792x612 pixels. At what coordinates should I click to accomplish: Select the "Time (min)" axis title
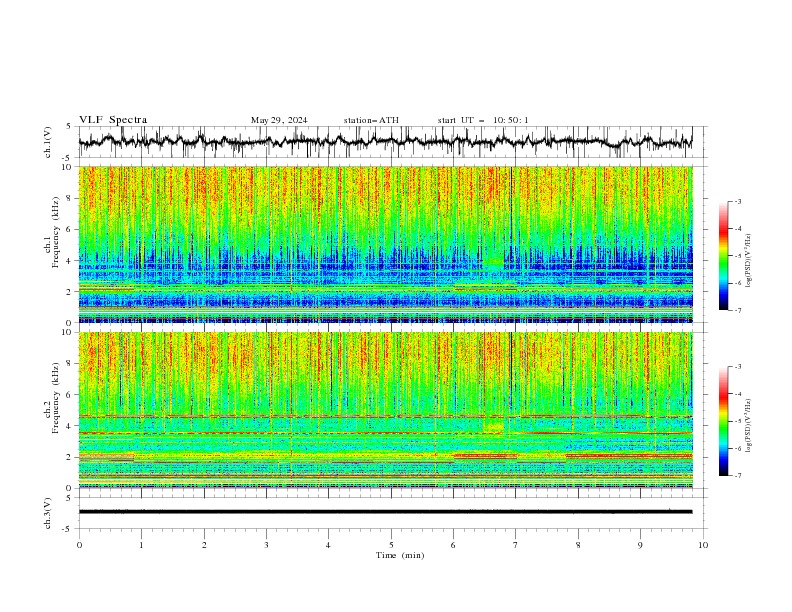[x=400, y=555]
